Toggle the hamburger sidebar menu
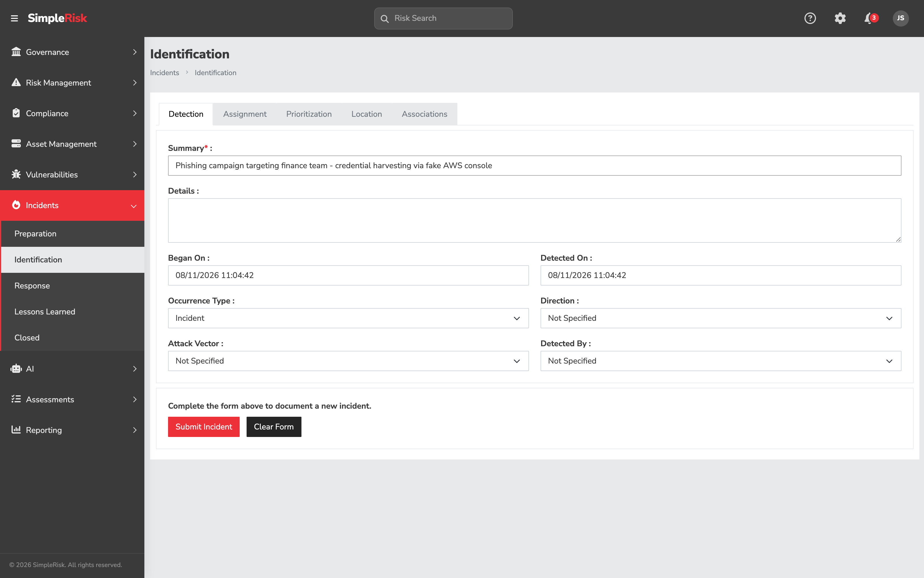 click(x=14, y=18)
